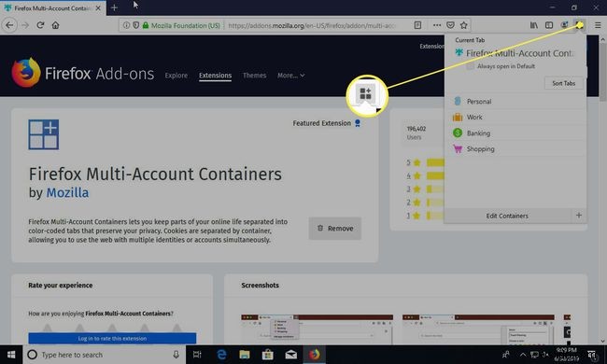Open the Firefox hamburger menu
Image resolution: width=607 pixels, height=364 pixels.
click(x=598, y=25)
